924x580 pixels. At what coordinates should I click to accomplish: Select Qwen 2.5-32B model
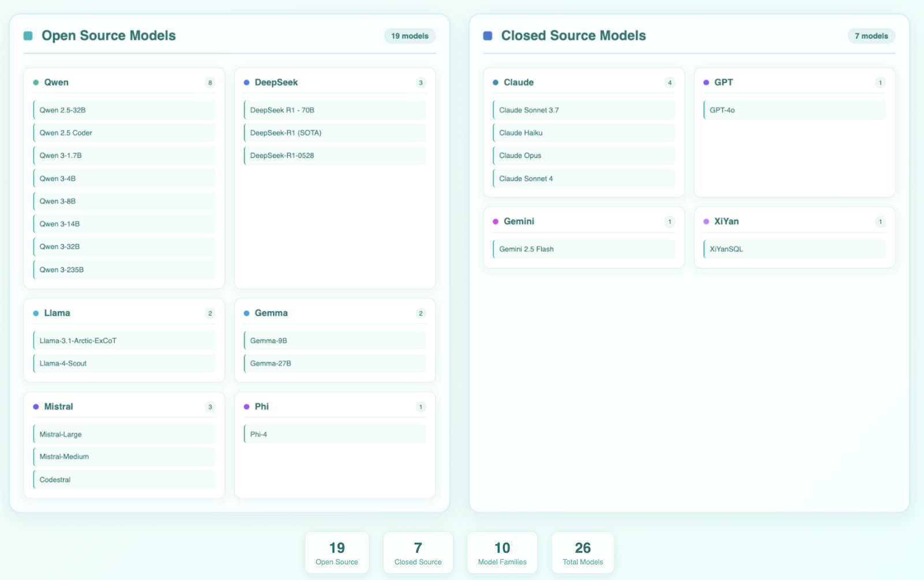tap(124, 110)
